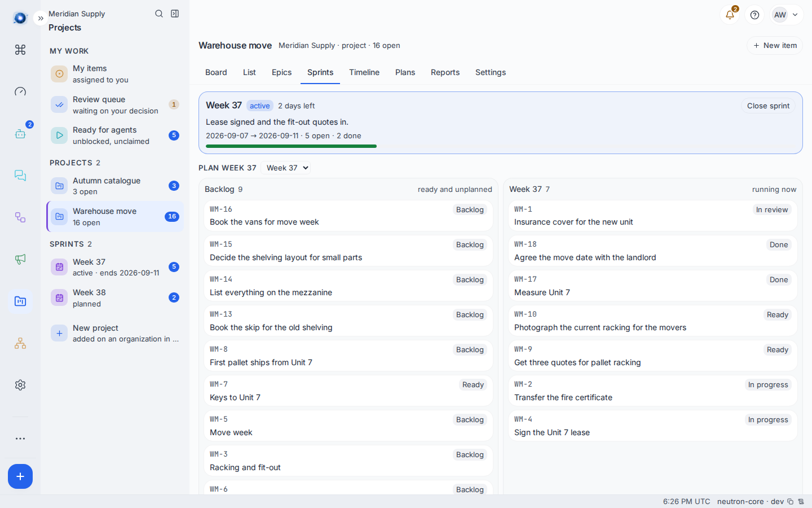812x508 pixels.
Task: Click 'Sign the Unit 7 lease' item
Action: (552, 432)
